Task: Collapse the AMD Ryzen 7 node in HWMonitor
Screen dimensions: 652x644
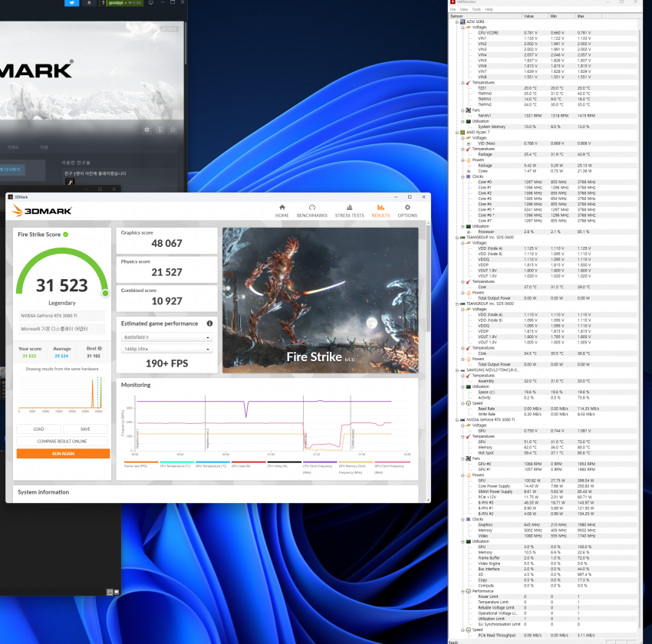Action: tap(457, 133)
